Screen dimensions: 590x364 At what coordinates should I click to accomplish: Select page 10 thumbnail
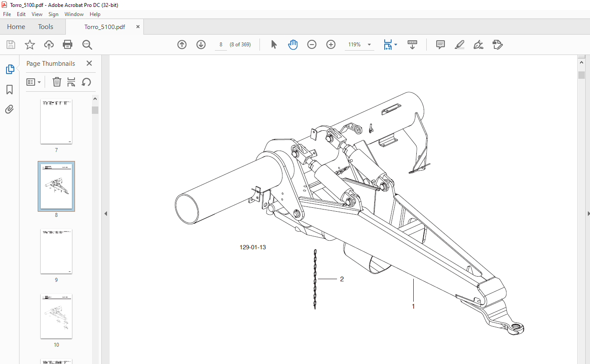coord(56,316)
